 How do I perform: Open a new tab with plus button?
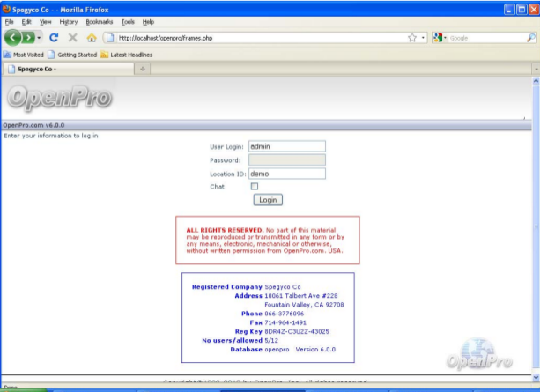[143, 69]
